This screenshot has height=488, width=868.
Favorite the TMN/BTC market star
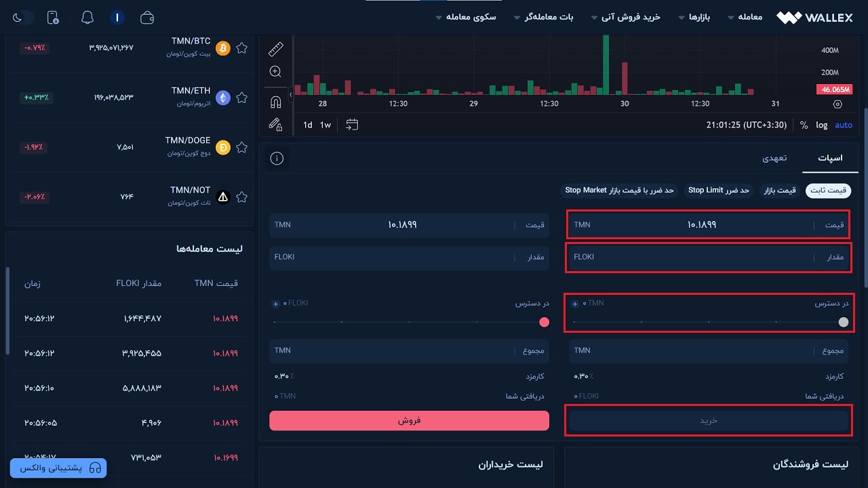[241, 48]
